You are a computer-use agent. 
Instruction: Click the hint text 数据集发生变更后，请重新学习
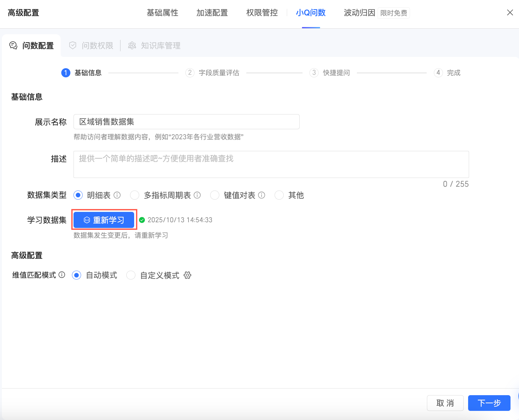point(121,235)
